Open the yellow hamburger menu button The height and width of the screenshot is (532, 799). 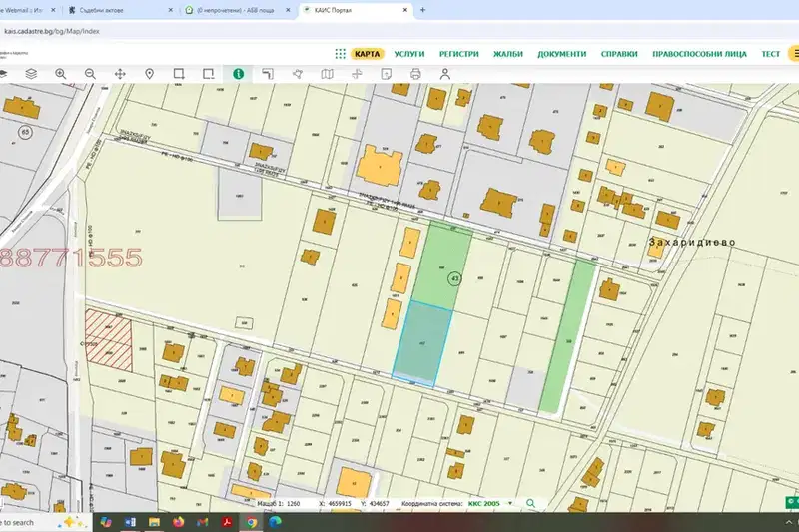(x=794, y=54)
